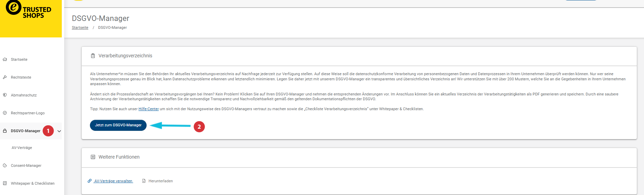
Task: Click the Jetzt zum DSGVO-Manager button
Action: point(118,125)
